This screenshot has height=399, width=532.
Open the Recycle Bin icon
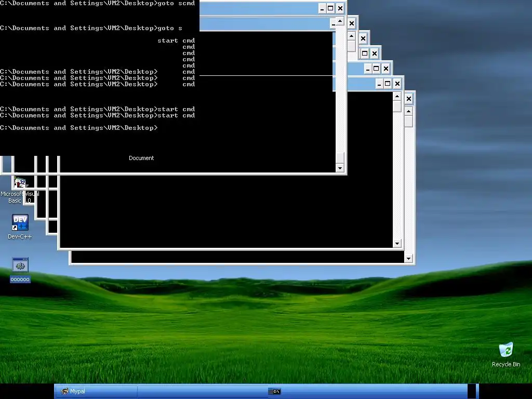pyautogui.click(x=506, y=354)
